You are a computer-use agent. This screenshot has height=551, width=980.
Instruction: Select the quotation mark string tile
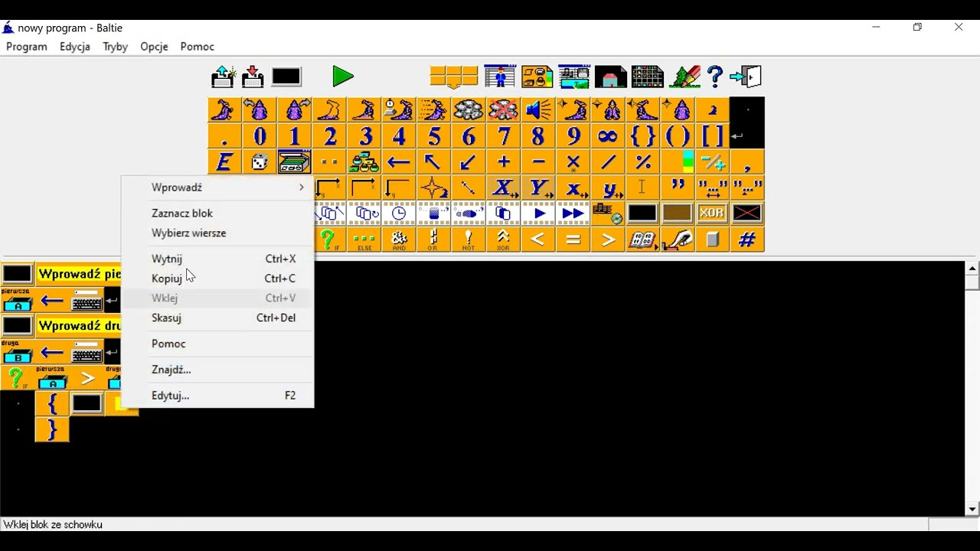(678, 187)
